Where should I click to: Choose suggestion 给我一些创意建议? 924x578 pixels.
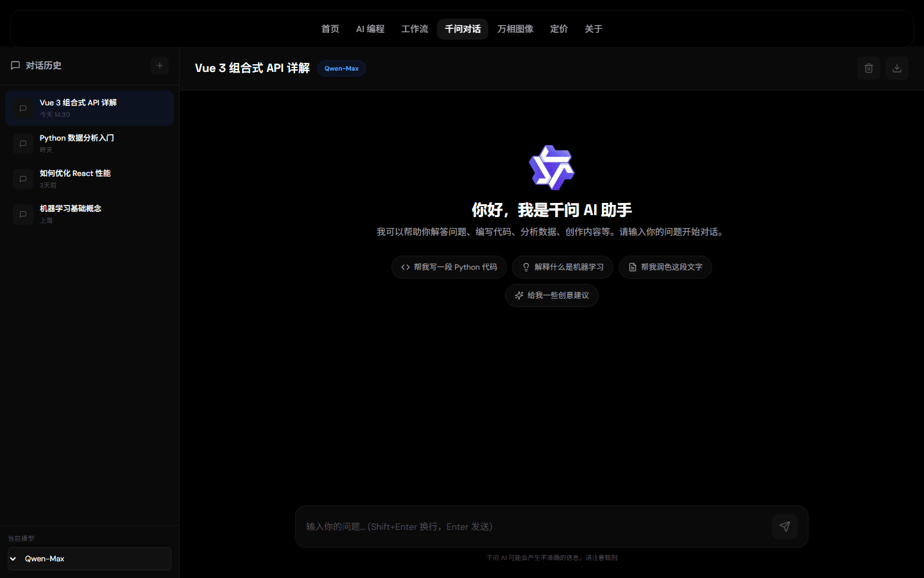(552, 295)
